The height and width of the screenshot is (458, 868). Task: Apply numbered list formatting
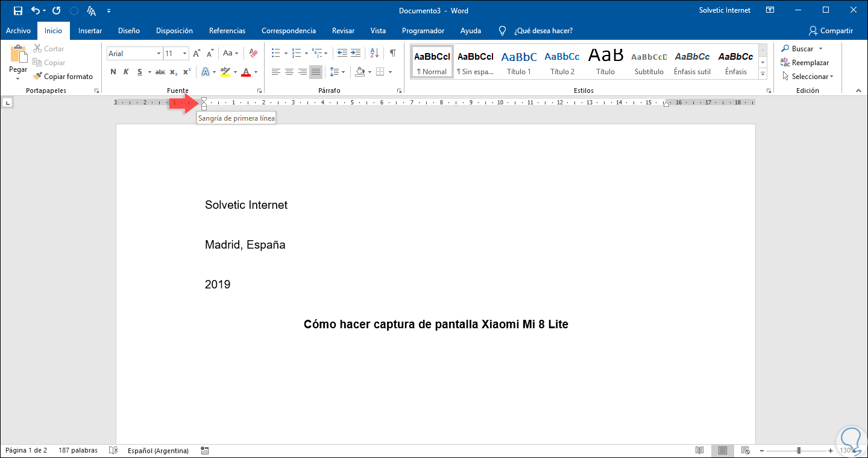tap(296, 53)
